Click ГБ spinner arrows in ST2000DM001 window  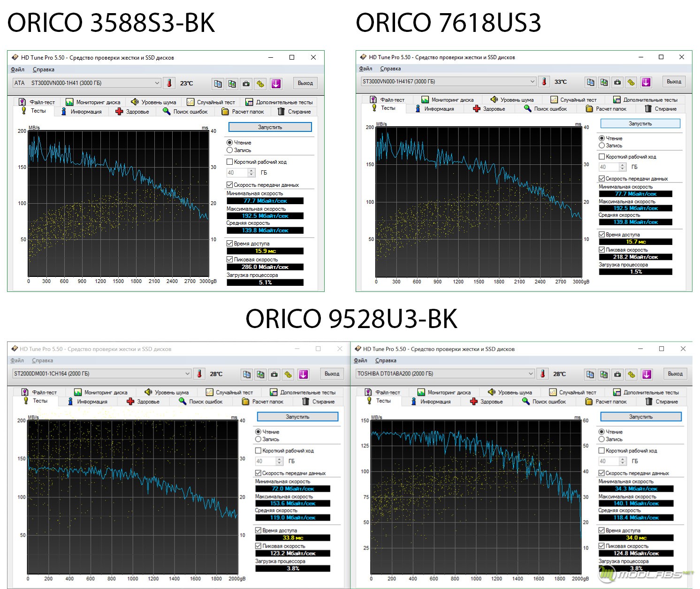point(280,461)
